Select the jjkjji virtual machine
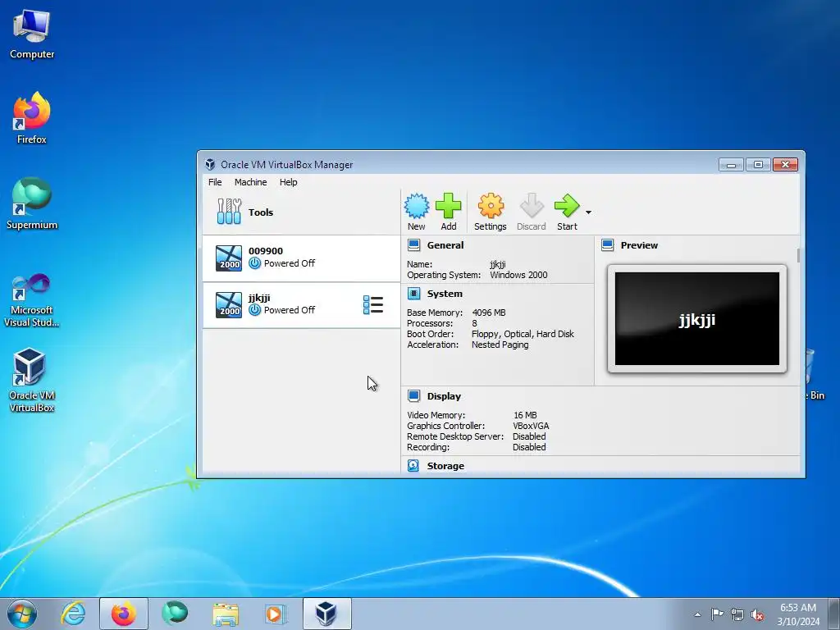Screen dimensions: 840x630 [301, 305]
